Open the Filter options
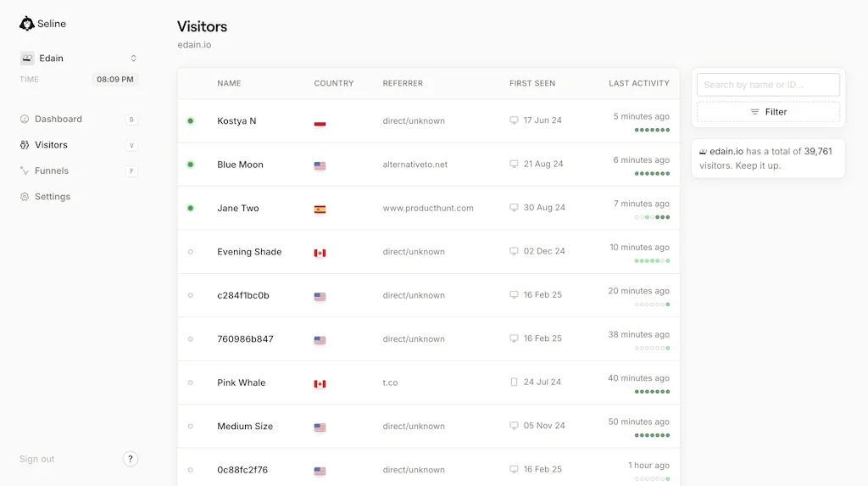 click(768, 112)
